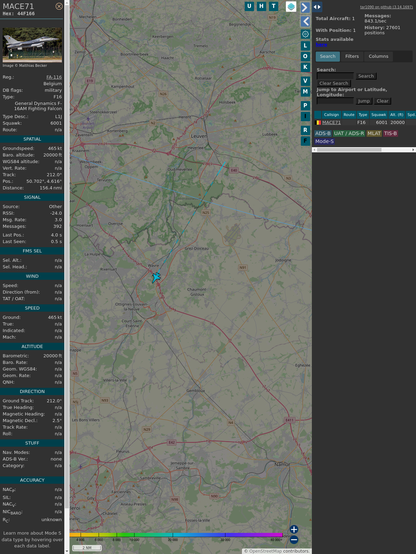Screen dimensions: 416x554
Task: Open the tar1090 on github link
Action: click(x=386, y=7)
